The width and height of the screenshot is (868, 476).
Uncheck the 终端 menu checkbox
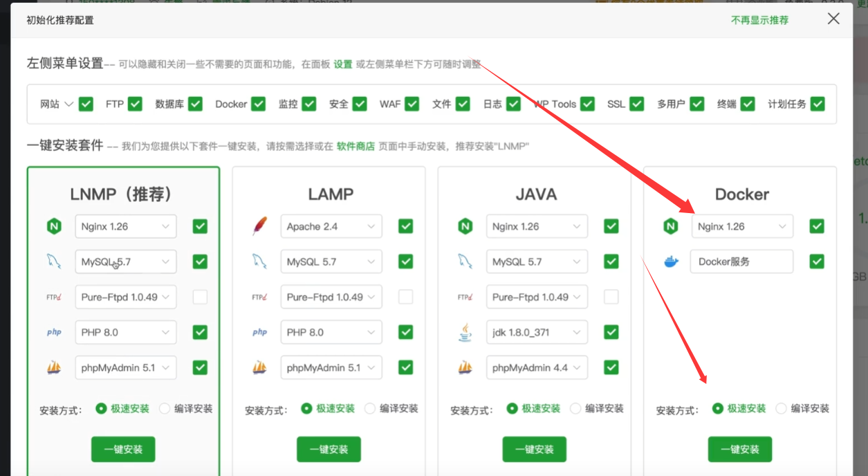tap(748, 104)
